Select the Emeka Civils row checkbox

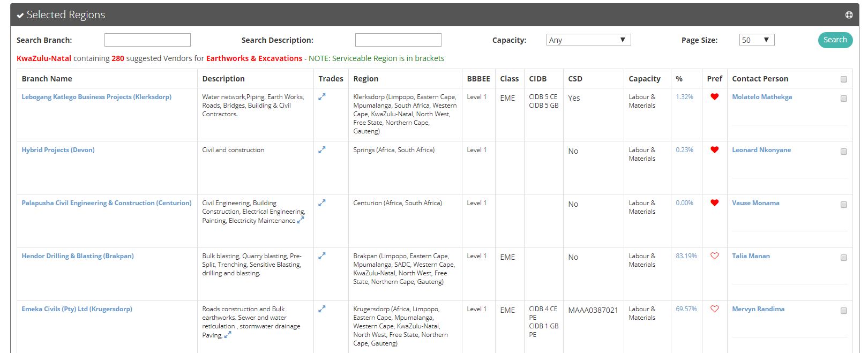click(x=844, y=311)
